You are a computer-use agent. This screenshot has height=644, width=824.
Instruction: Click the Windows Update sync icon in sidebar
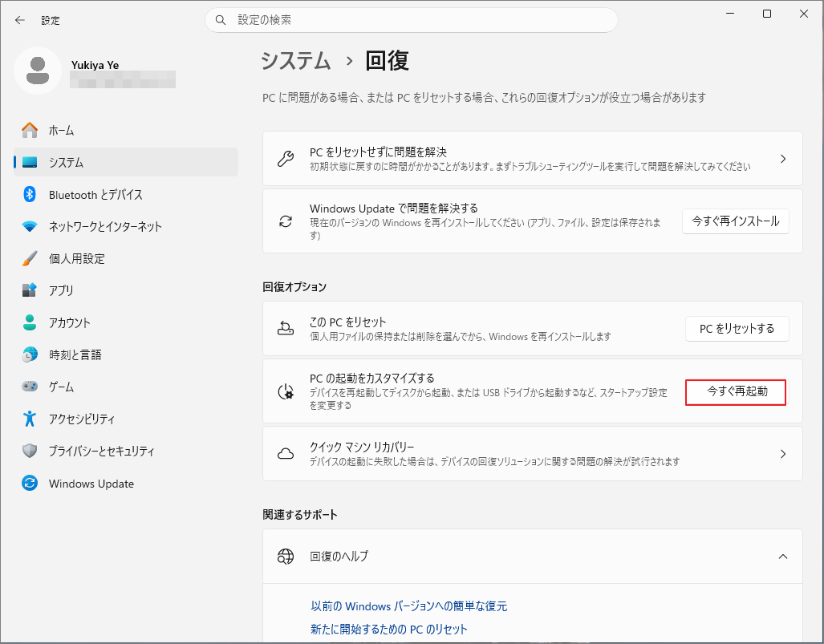tap(30, 483)
